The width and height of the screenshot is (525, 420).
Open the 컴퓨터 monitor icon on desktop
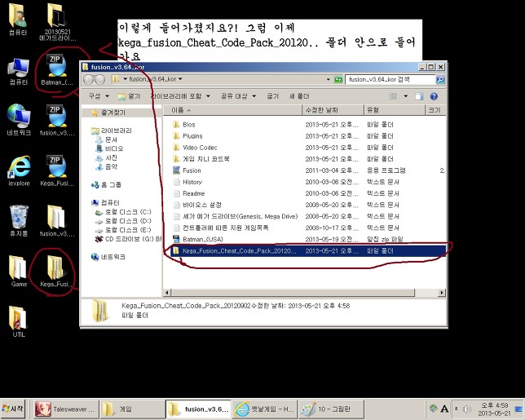(x=19, y=71)
